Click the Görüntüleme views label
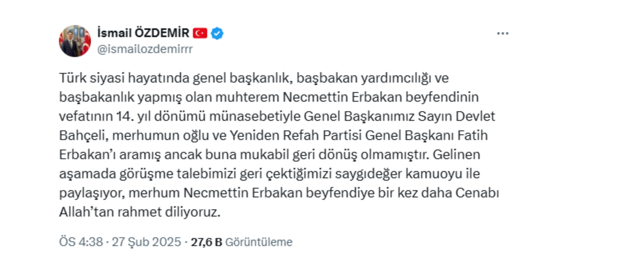644x260 pixels. [259, 242]
